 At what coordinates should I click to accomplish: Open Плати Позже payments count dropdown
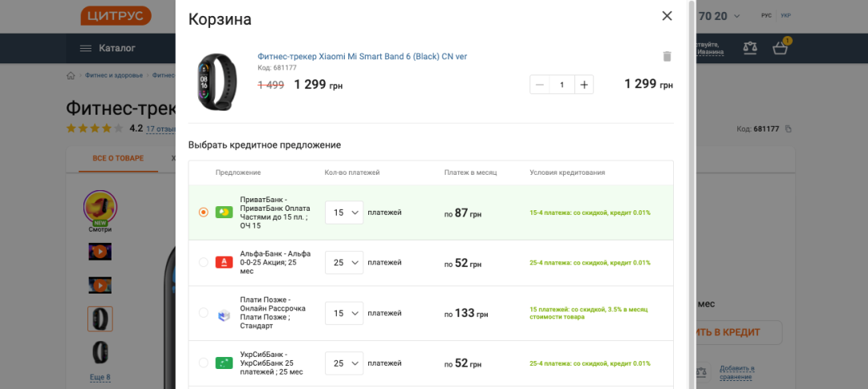click(x=344, y=313)
